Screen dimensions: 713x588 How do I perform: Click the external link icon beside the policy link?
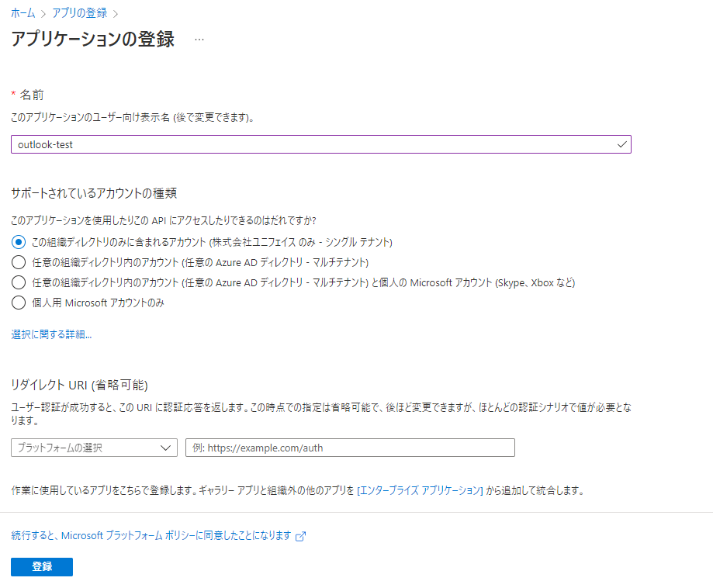point(300,537)
